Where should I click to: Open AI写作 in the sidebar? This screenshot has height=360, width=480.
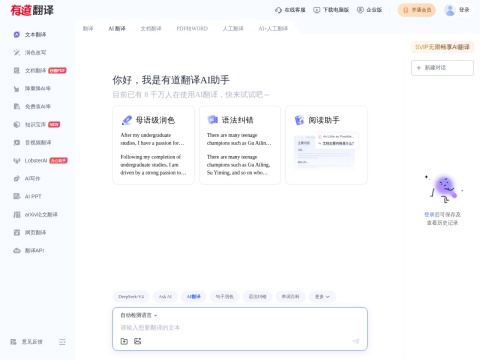coord(27,178)
